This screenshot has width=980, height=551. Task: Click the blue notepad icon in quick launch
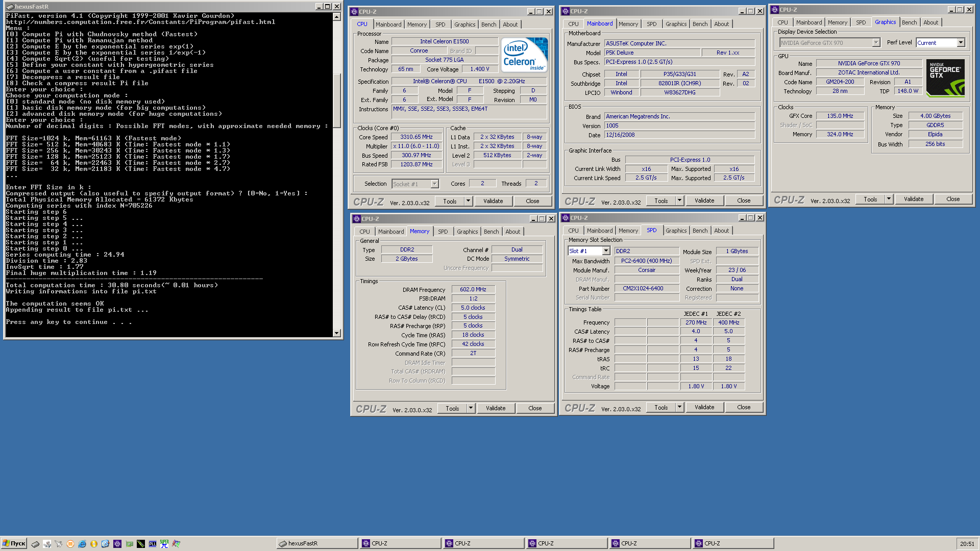click(x=106, y=544)
